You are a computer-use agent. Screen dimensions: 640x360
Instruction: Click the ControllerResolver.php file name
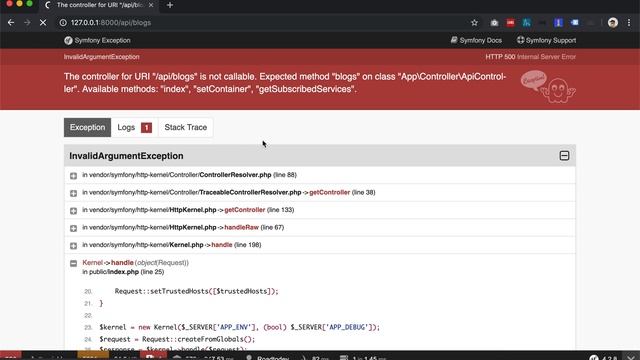[236, 175]
